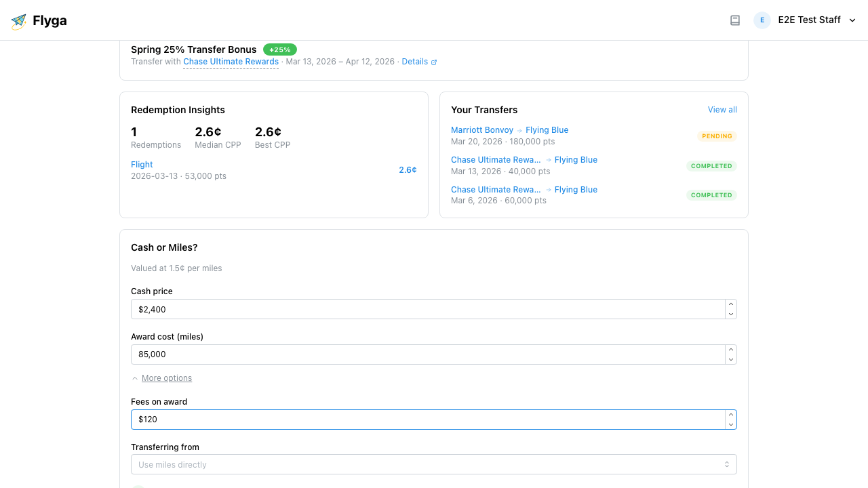Screen dimensions: 868x488
Task: Click the arrow icon in Marriott Bonvoy row
Action: click(x=520, y=130)
